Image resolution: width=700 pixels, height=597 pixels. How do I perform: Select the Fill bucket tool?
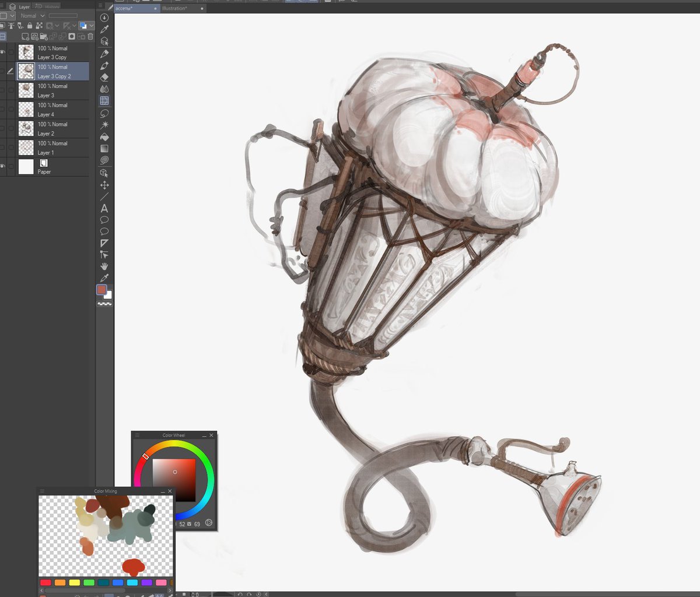pos(104,136)
